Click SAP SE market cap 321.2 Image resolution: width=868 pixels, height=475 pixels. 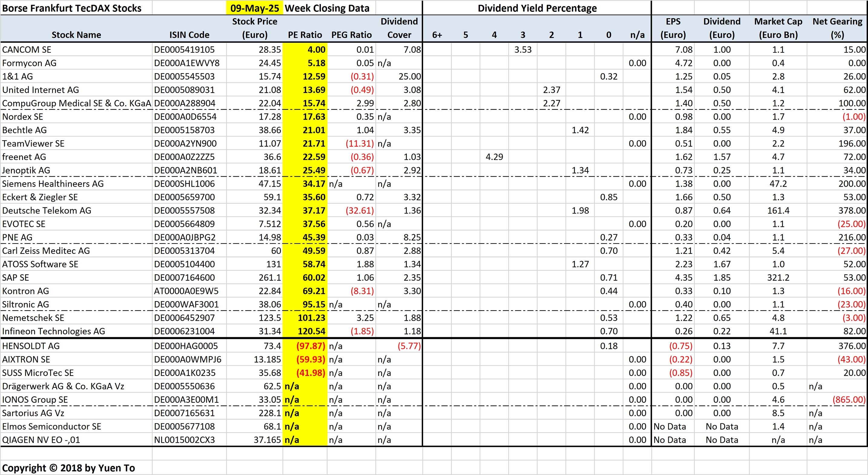tap(778, 278)
